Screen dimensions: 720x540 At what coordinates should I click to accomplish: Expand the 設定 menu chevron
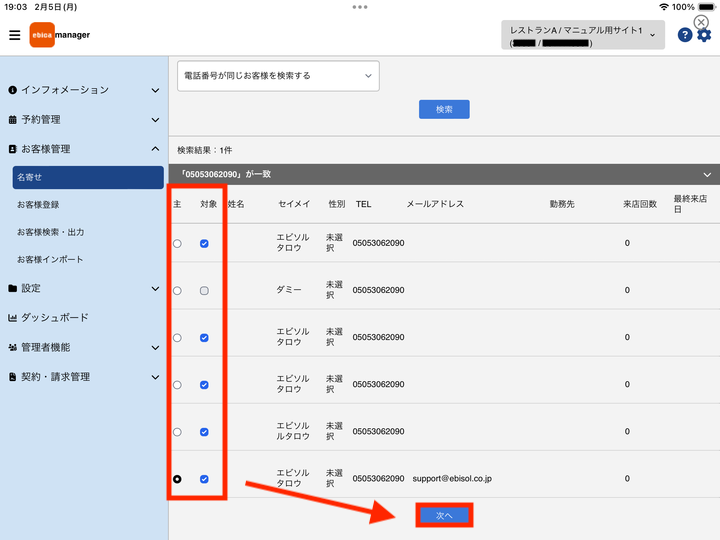[156, 289]
